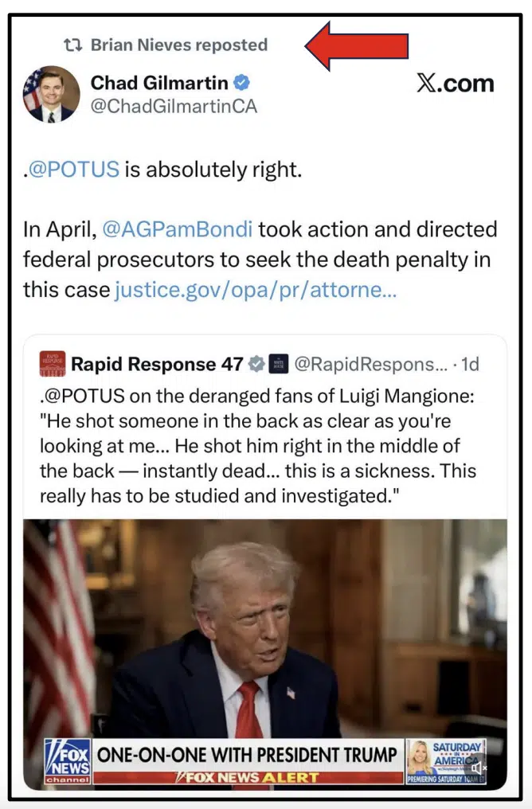Unmute the video with the speaker icon

[x=479, y=768]
